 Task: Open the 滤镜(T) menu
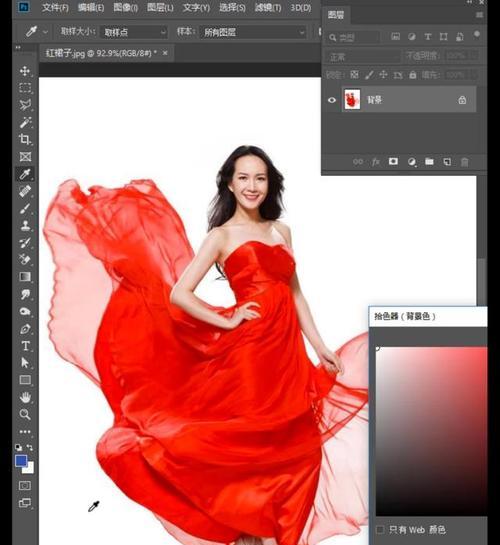click(268, 7)
